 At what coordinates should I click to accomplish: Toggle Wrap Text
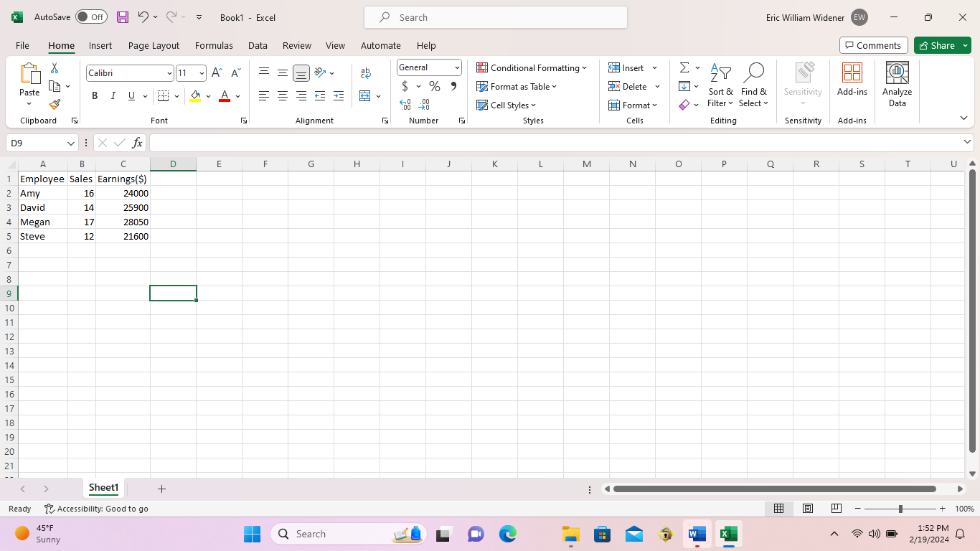point(366,73)
